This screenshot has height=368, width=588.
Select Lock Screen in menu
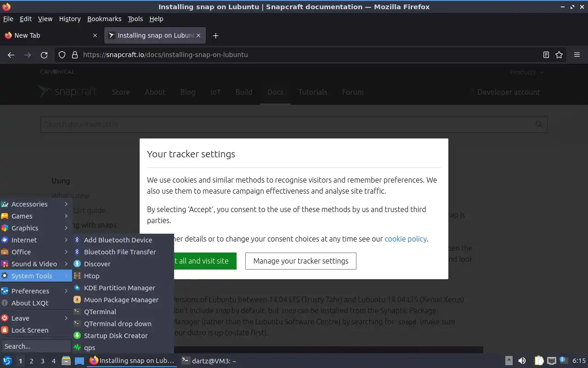click(x=36, y=330)
